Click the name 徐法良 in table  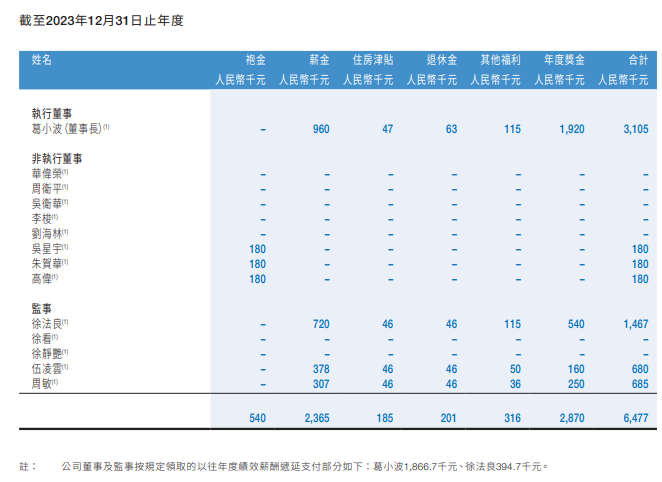tap(49, 324)
